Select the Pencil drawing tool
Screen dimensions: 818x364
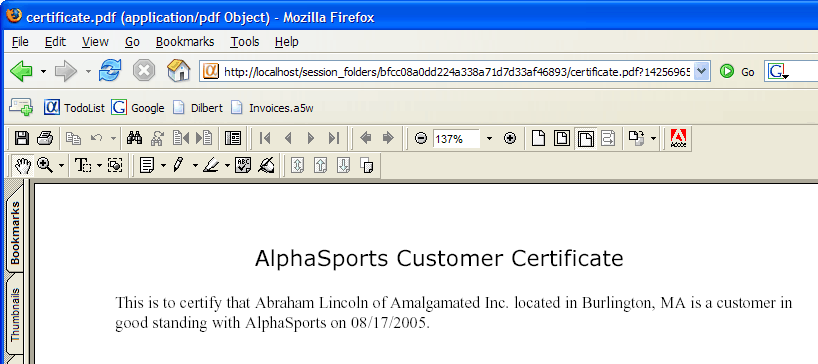[x=178, y=166]
